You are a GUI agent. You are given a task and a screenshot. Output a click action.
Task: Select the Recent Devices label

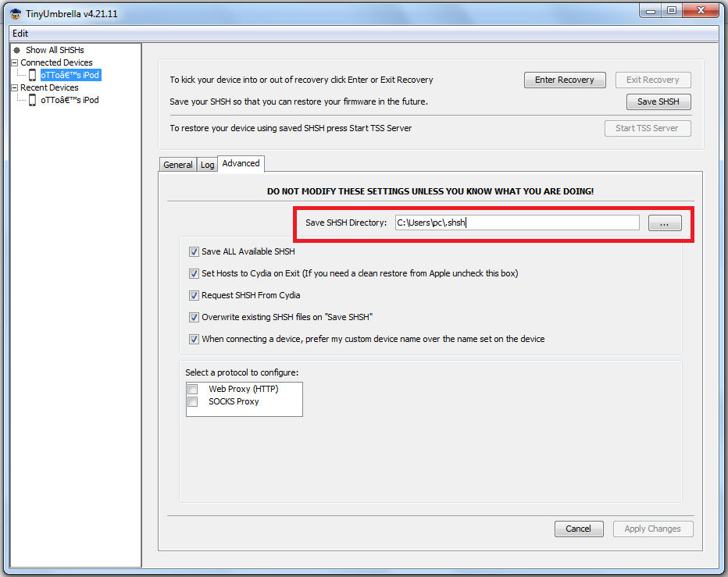49,87
